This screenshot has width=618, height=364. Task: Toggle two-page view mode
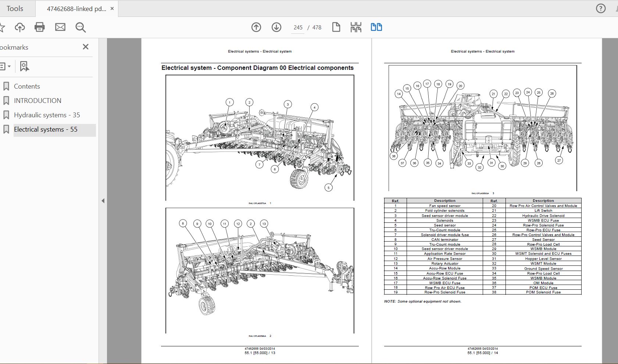(376, 27)
